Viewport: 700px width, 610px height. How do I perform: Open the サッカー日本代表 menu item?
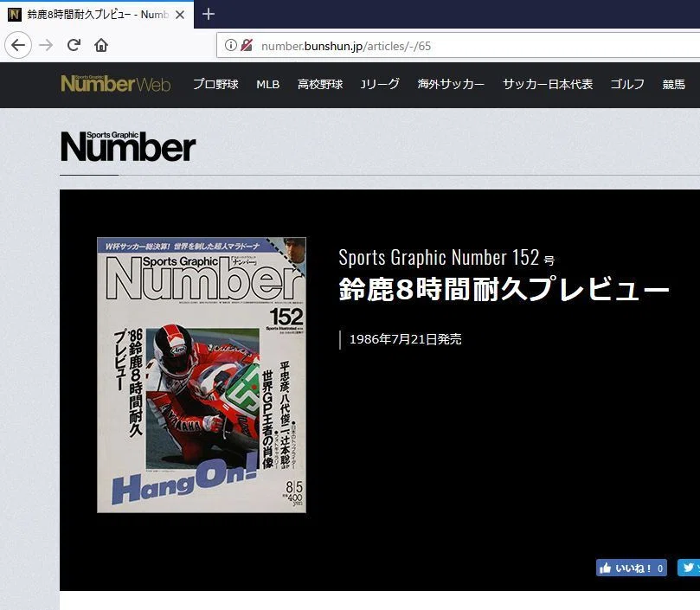coord(548,84)
